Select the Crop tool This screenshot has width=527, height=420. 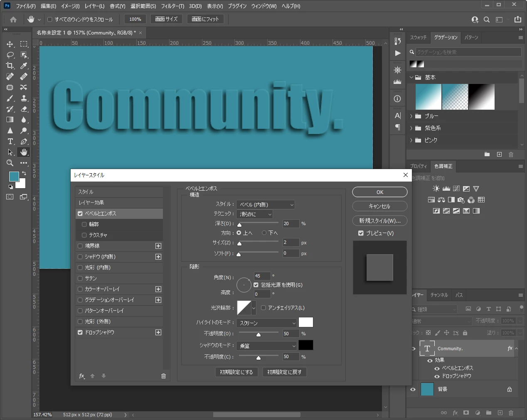(x=10, y=66)
